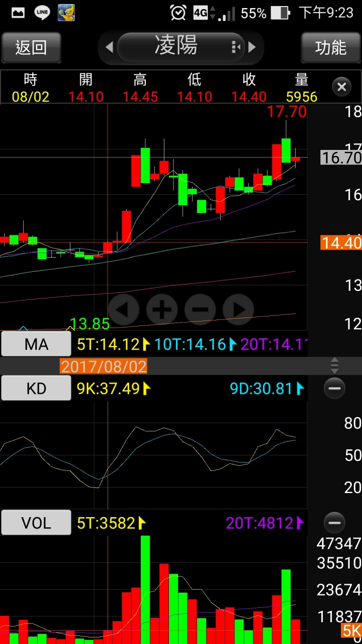Open stock list via grip dots icon

click(236, 47)
